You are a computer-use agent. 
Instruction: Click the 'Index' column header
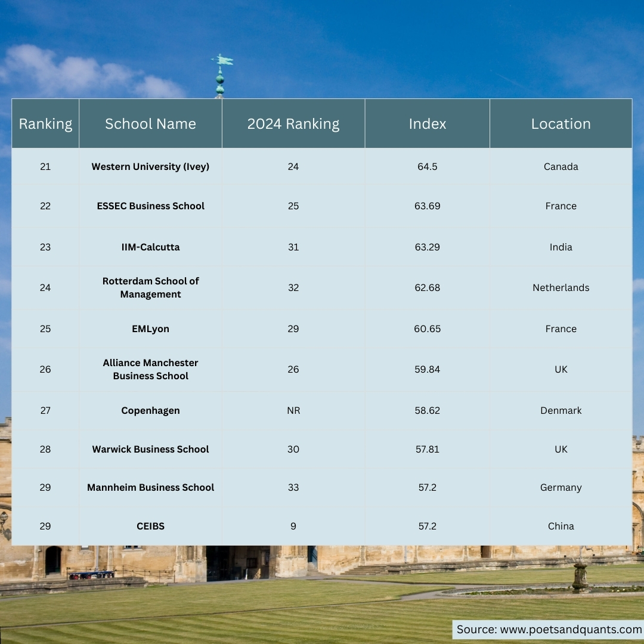tap(427, 123)
